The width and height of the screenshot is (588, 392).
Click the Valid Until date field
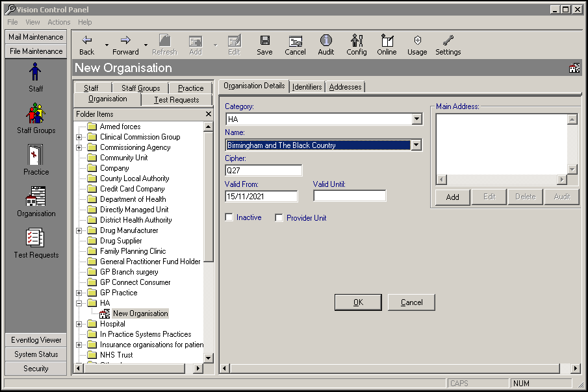(x=350, y=196)
